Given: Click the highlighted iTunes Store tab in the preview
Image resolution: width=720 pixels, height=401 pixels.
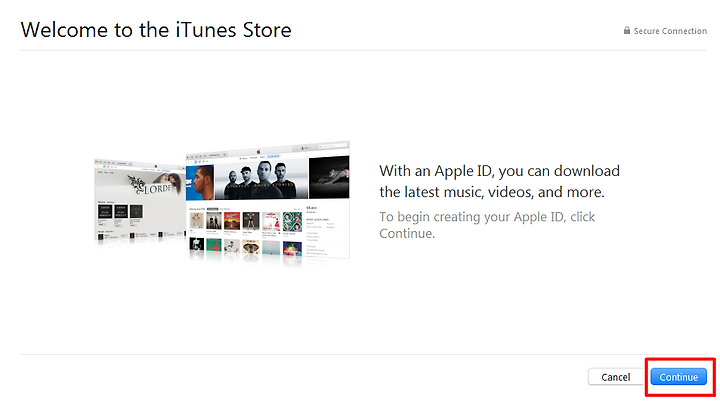Looking at the screenshot, I should click(x=273, y=157).
